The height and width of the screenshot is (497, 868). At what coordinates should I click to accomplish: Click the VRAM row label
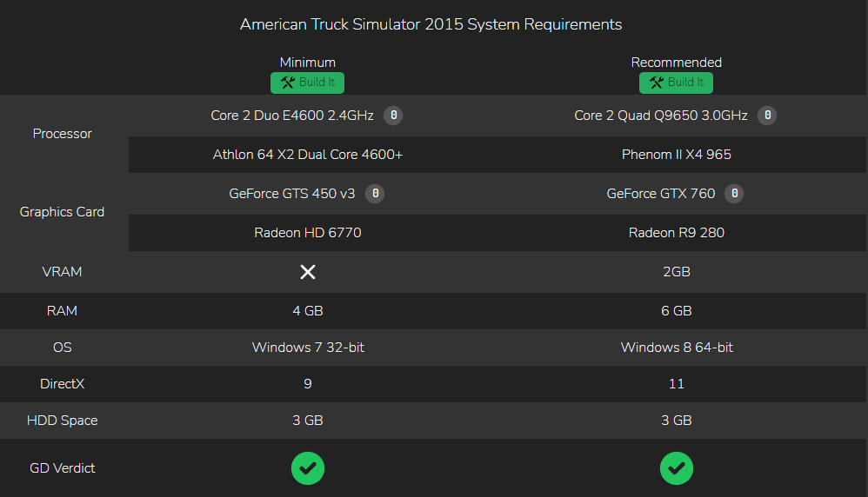point(62,271)
